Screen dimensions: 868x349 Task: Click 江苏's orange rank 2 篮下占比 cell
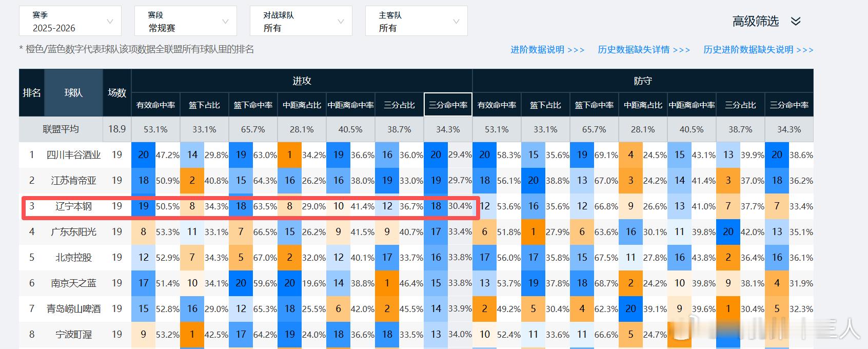192,181
